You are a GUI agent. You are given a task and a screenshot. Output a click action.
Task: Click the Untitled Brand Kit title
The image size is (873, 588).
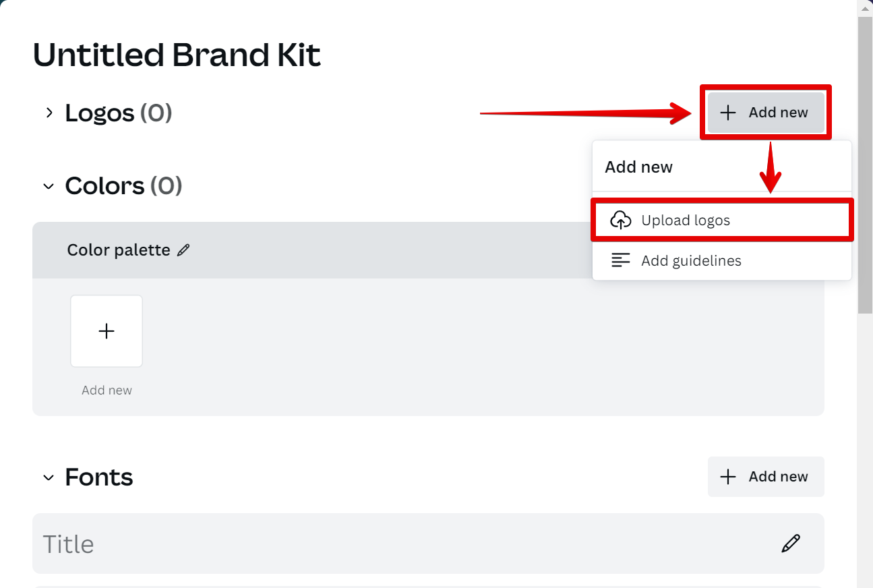(177, 55)
